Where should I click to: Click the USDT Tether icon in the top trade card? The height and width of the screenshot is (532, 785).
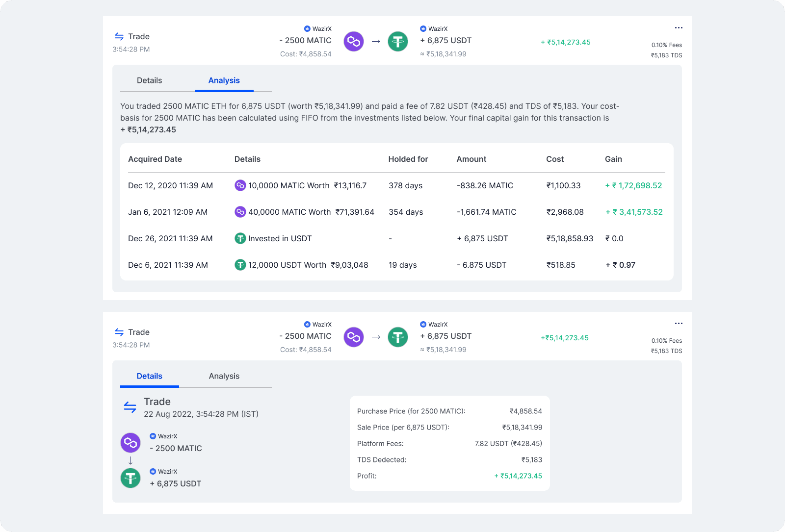[x=398, y=42]
